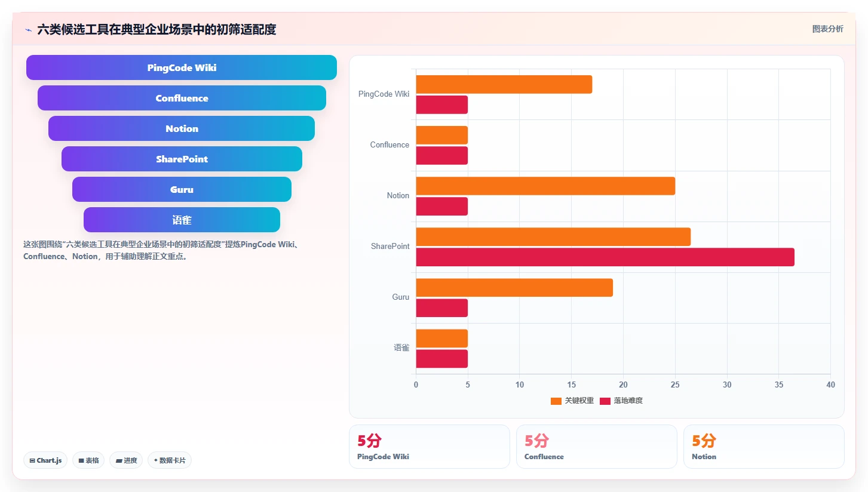Click the SharePoint y-axis label
This screenshot has height=492, width=868.
(390, 247)
